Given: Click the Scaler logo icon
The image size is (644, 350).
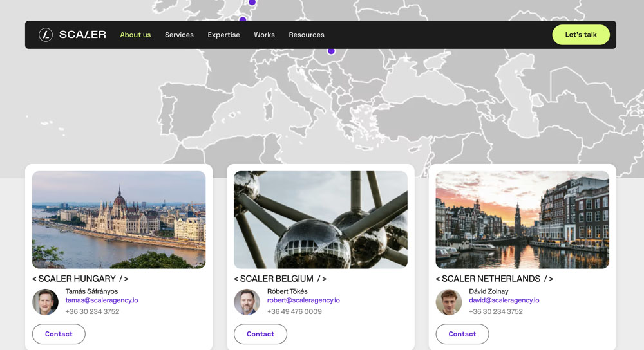Looking at the screenshot, I should coord(46,35).
